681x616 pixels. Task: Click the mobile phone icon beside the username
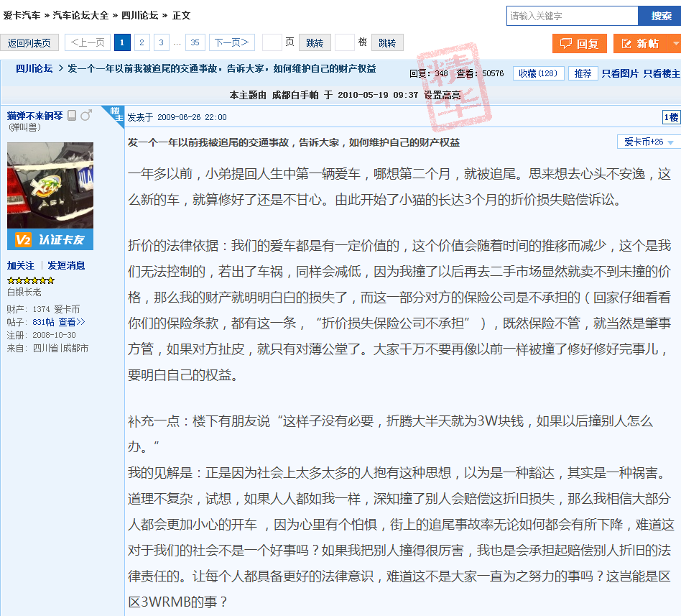coord(72,116)
